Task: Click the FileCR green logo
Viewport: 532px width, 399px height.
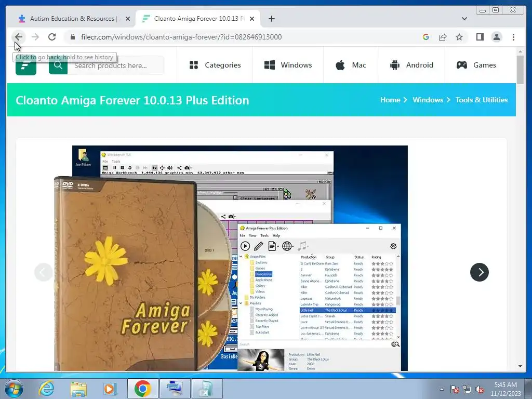Action: pyautogui.click(x=26, y=65)
